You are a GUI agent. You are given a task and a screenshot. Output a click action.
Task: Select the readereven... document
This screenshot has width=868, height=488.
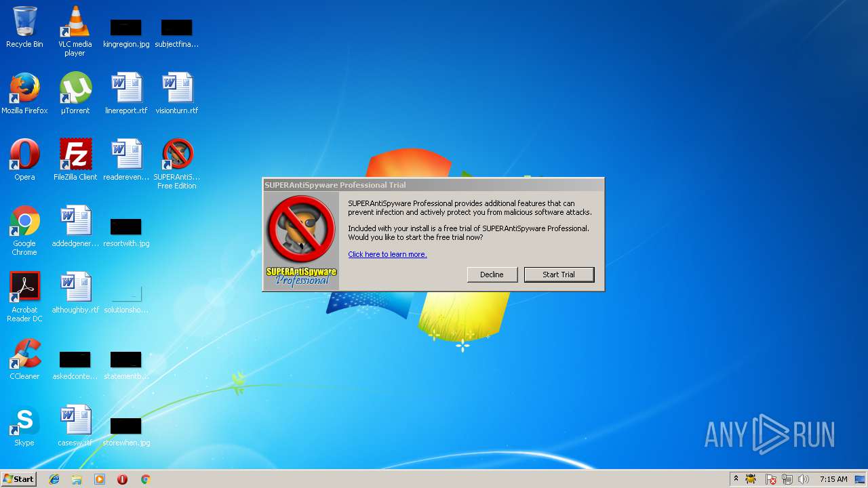(126, 160)
